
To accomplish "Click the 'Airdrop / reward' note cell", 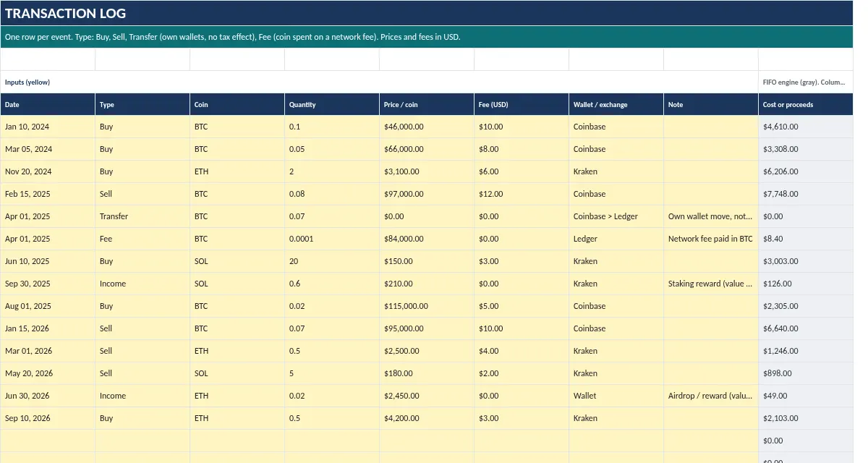I will tap(711, 396).
